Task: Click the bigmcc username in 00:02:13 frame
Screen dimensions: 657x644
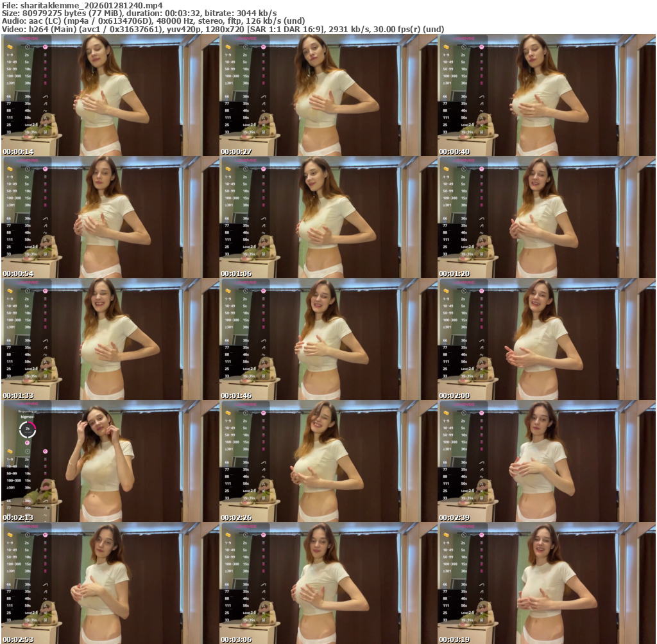Action: [x=27, y=417]
